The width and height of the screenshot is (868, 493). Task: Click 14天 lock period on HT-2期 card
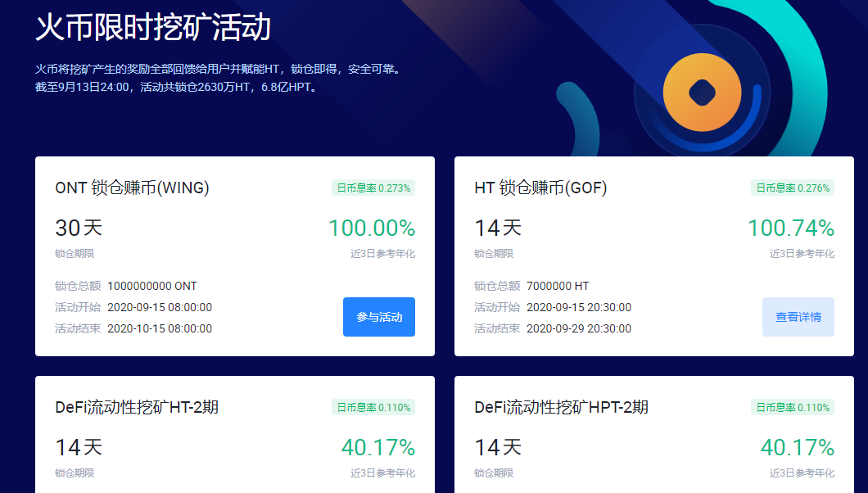79,448
